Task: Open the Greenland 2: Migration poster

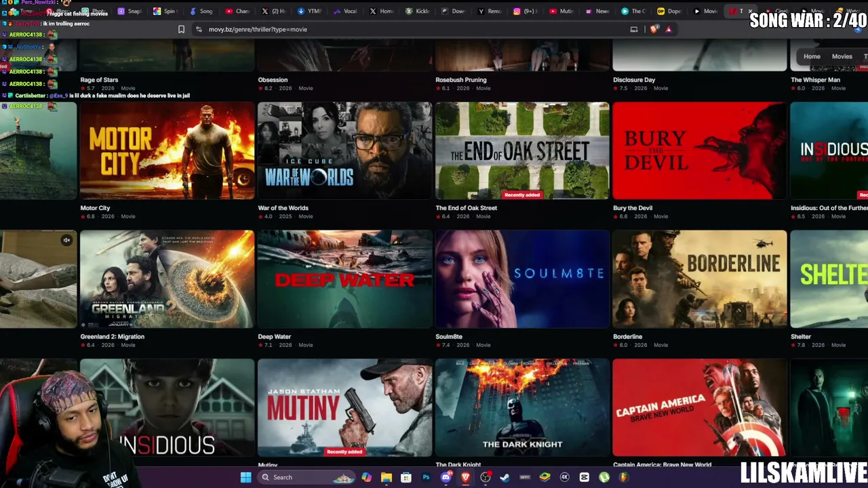Action: click(x=167, y=279)
